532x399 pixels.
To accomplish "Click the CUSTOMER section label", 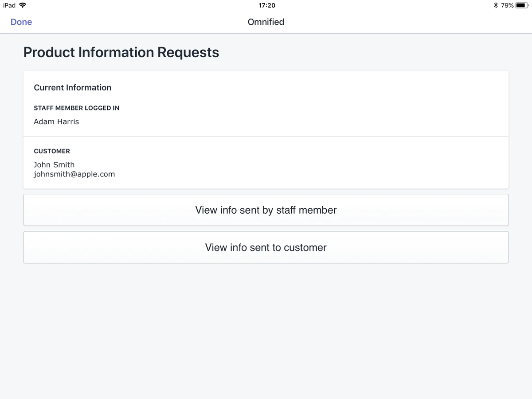I will [52, 151].
